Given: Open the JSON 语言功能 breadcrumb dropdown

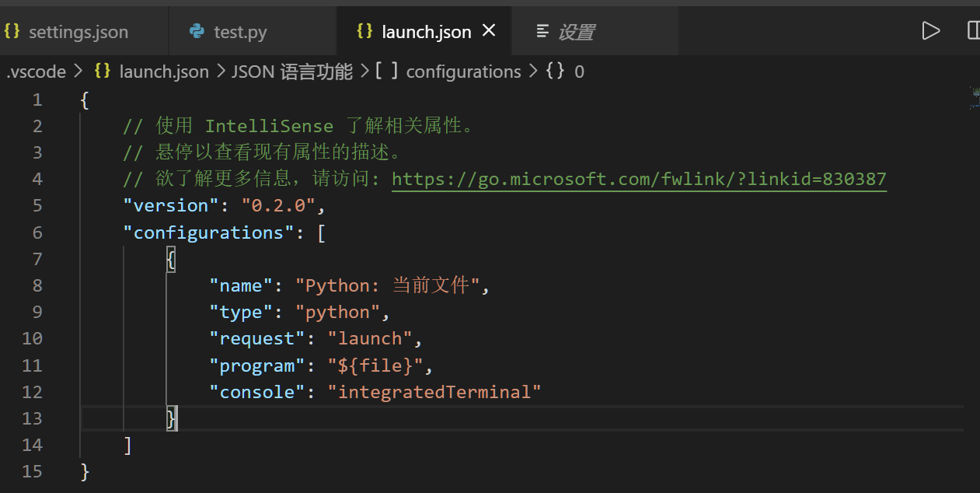Looking at the screenshot, I should tap(291, 72).
